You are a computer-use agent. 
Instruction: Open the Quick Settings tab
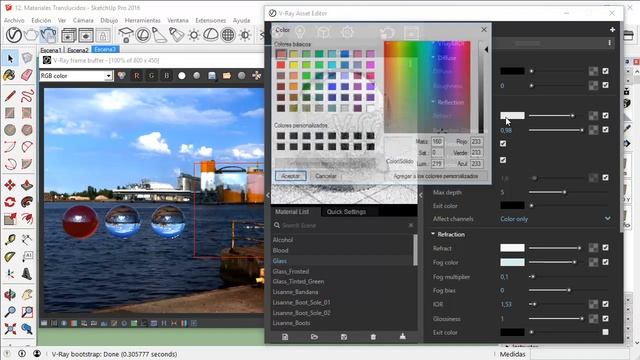click(x=347, y=212)
